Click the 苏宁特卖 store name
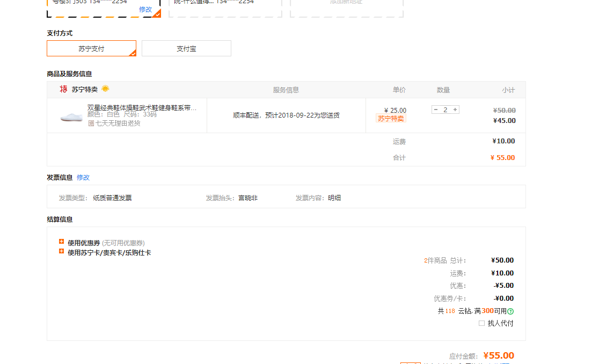Screen dimensions: 599x364 point(84,89)
